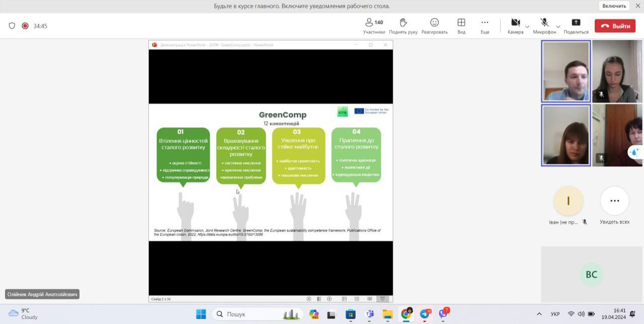Go to next slide in PowerPoint
The image size is (644, 324).
click(x=330, y=299)
